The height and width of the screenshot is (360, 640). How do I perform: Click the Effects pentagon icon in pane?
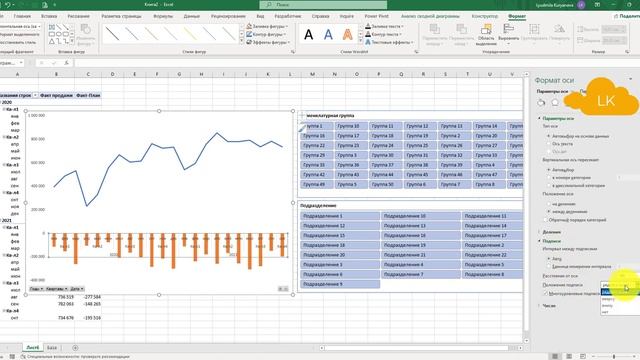(555, 102)
